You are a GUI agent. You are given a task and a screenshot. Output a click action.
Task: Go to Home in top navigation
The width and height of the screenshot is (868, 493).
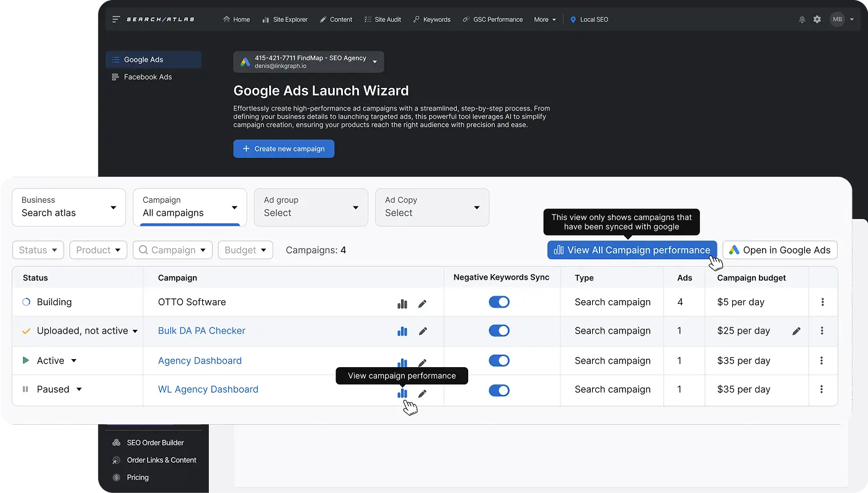(236, 19)
